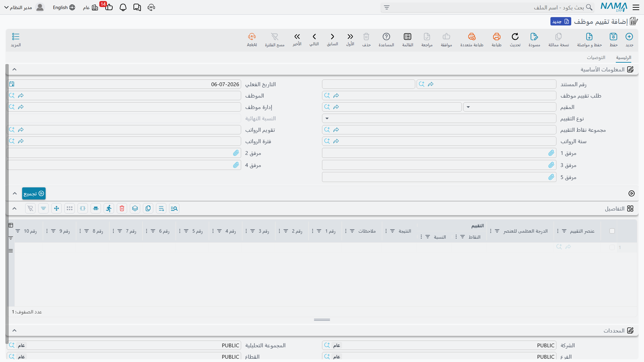Click the red delete row icon in details toolbar

(122, 208)
